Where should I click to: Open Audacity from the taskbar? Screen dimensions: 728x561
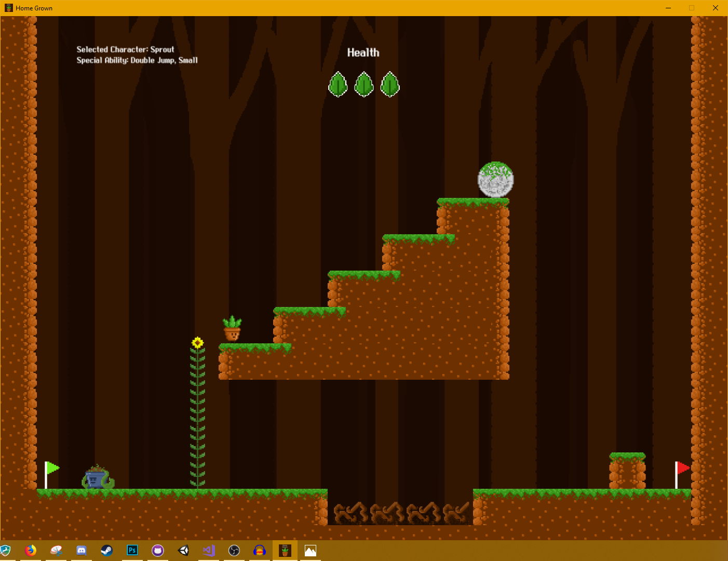click(x=260, y=551)
